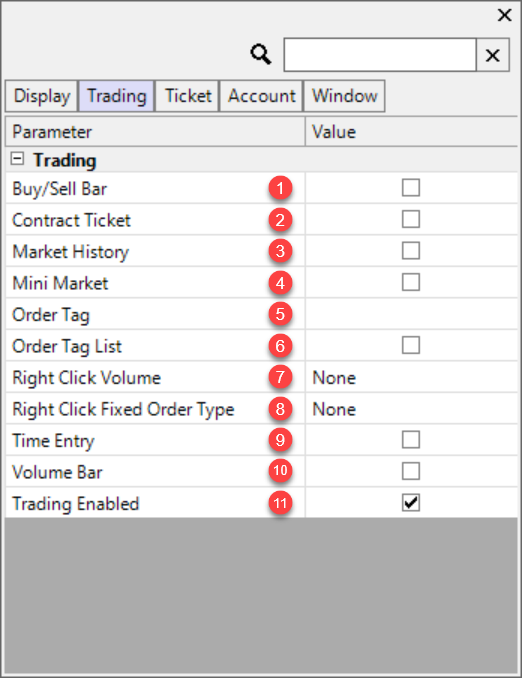Toggle the Order Tag List checkbox
The height and width of the screenshot is (678, 522).
click(410, 345)
